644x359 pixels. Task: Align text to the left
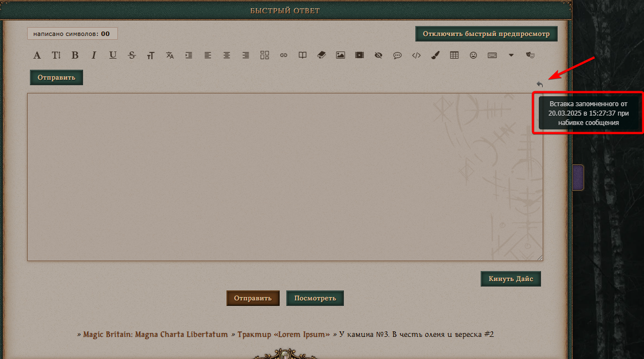[x=208, y=55]
